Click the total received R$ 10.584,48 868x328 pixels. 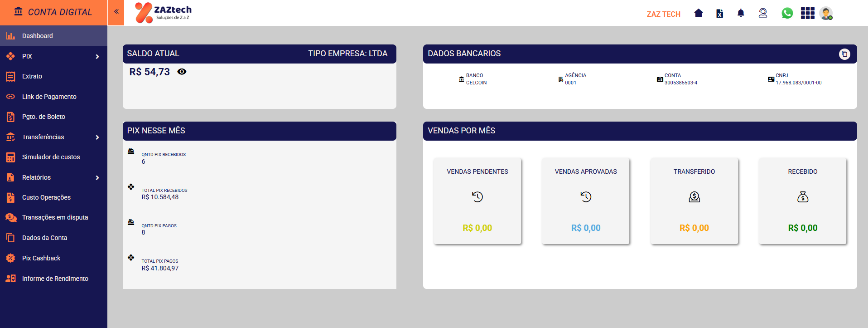click(160, 197)
